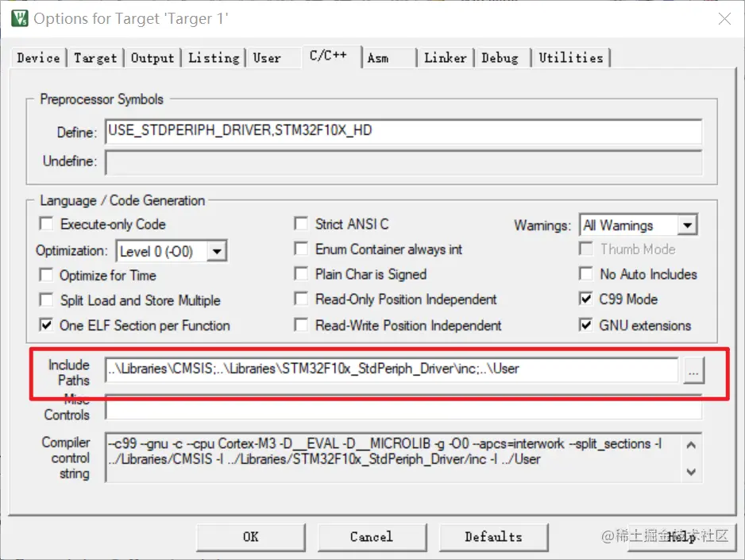The width and height of the screenshot is (745, 560).
Task: Switch to the Utilities tab
Action: click(570, 58)
